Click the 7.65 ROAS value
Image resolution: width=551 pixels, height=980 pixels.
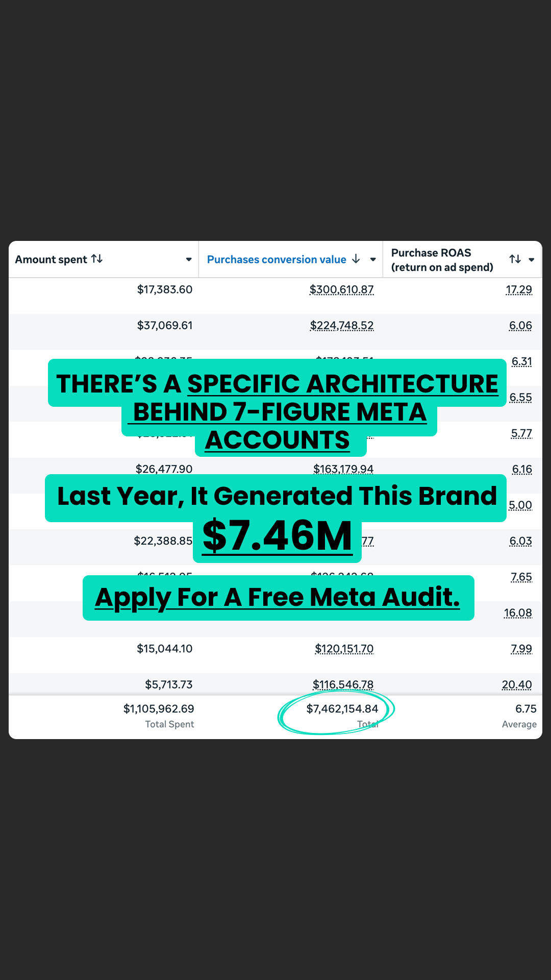[x=521, y=577]
